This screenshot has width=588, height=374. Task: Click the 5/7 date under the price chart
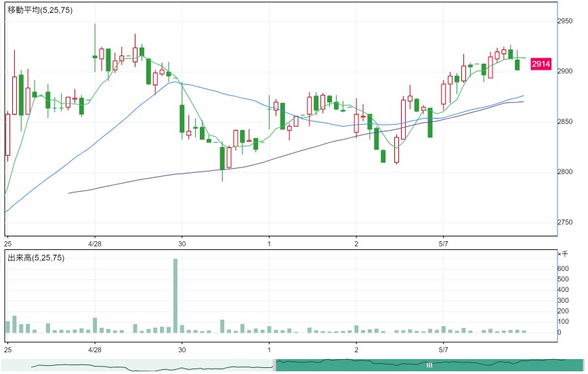tap(443, 244)
